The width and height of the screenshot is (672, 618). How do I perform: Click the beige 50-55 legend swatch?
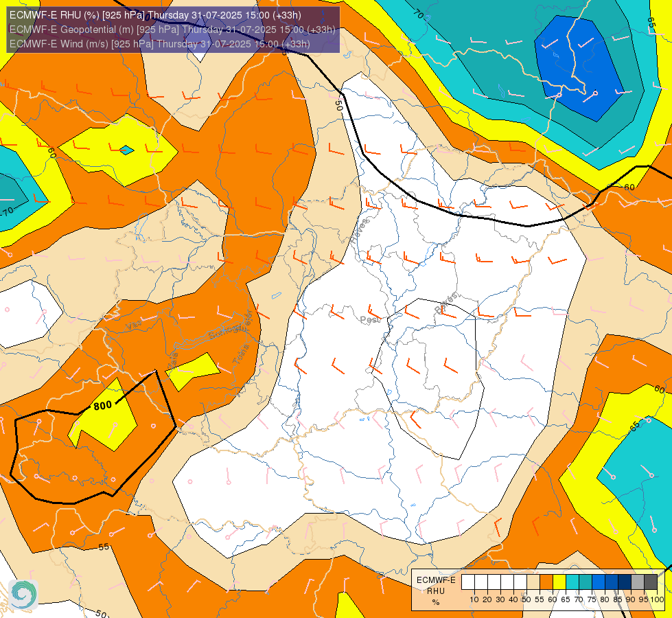click(533, 582)
